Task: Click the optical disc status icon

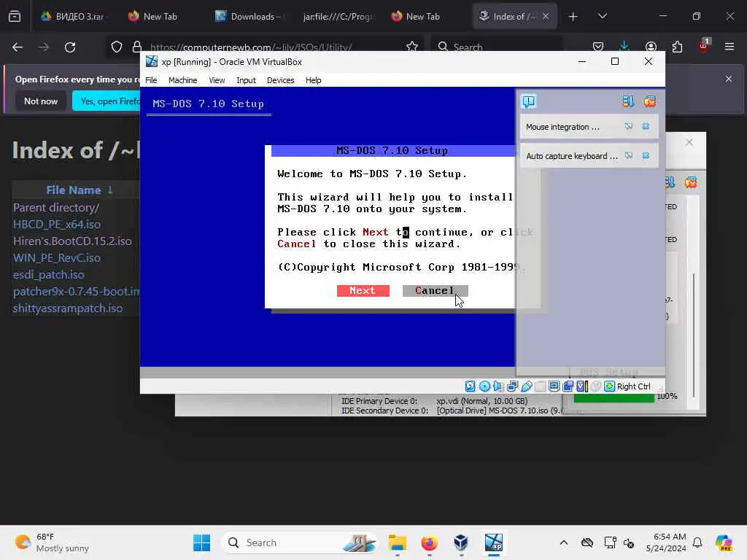Action: coord(484,386)
